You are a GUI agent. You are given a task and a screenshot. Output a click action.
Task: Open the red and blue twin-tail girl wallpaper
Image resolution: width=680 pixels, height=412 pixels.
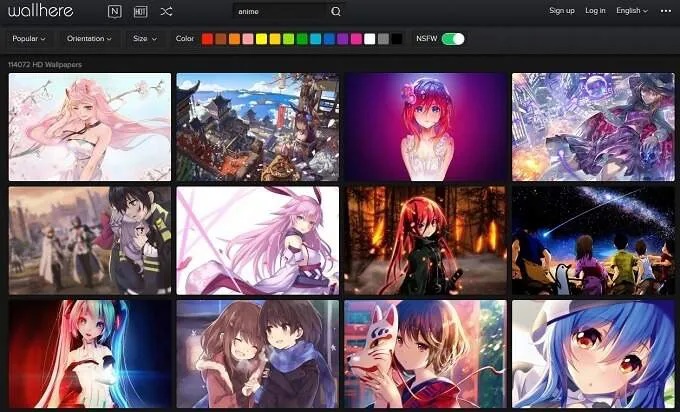[x=90, y=354]
